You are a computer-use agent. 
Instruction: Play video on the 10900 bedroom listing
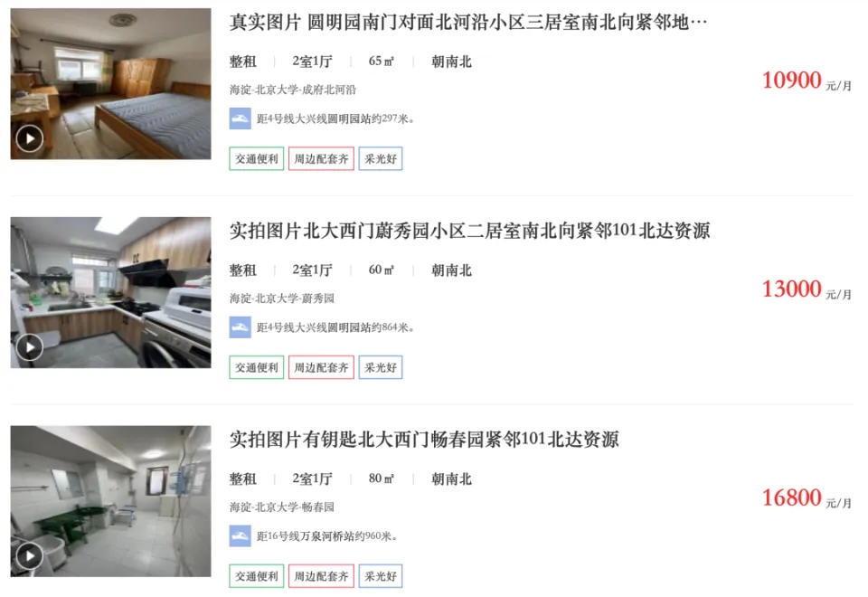click(x=29, y=138)
